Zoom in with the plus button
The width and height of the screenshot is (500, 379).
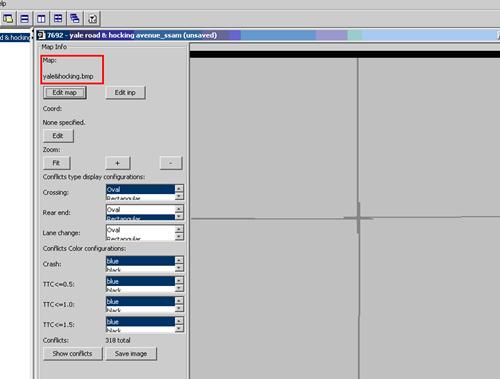pos(117,163)
